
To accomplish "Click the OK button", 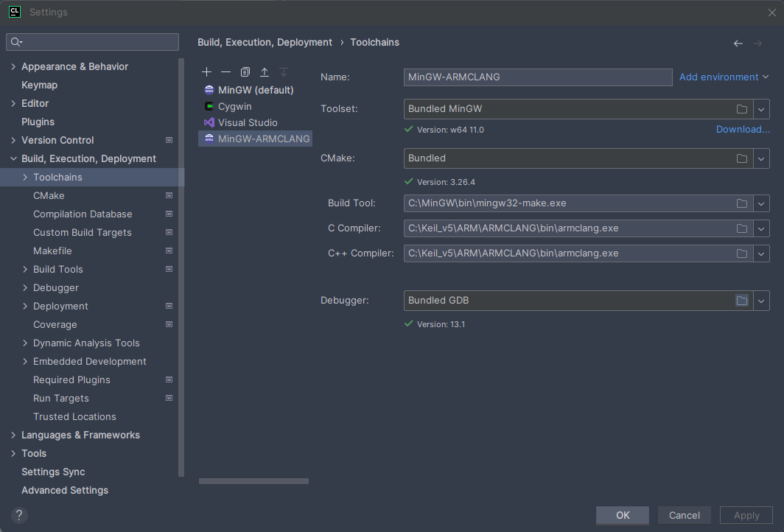I will click(623, 515).
